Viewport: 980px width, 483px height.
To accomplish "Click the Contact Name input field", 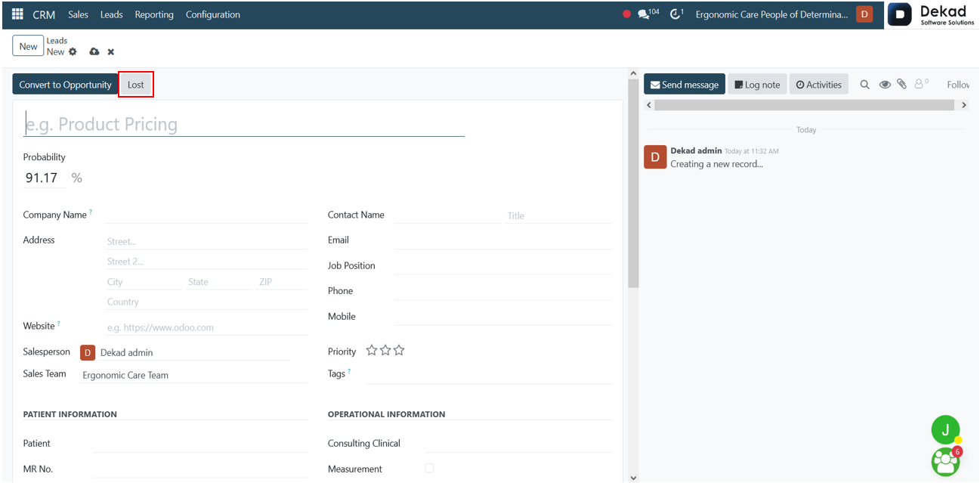I will 447,215.
